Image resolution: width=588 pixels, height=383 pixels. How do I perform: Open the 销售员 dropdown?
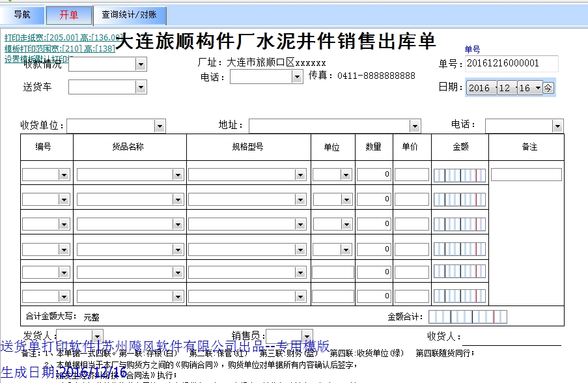coord(307,335)
